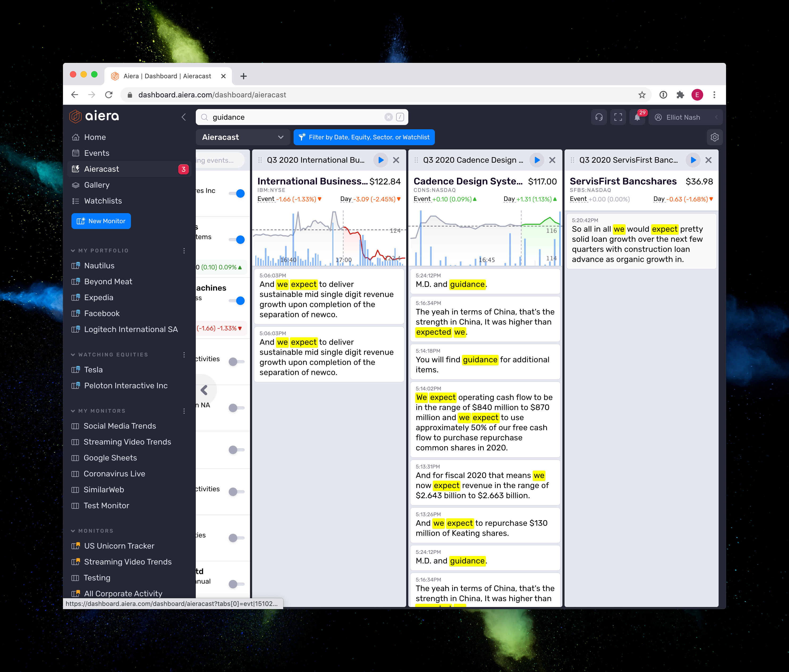
Task: Close the Q3 2020 ServisFirst column
Action: [708, 160]
